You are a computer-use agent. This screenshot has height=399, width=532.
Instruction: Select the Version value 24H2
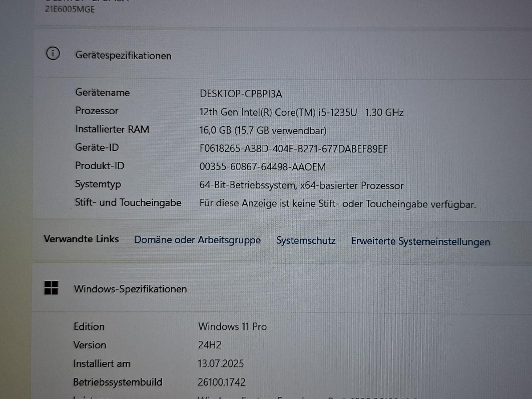click(x=210, y=345)
